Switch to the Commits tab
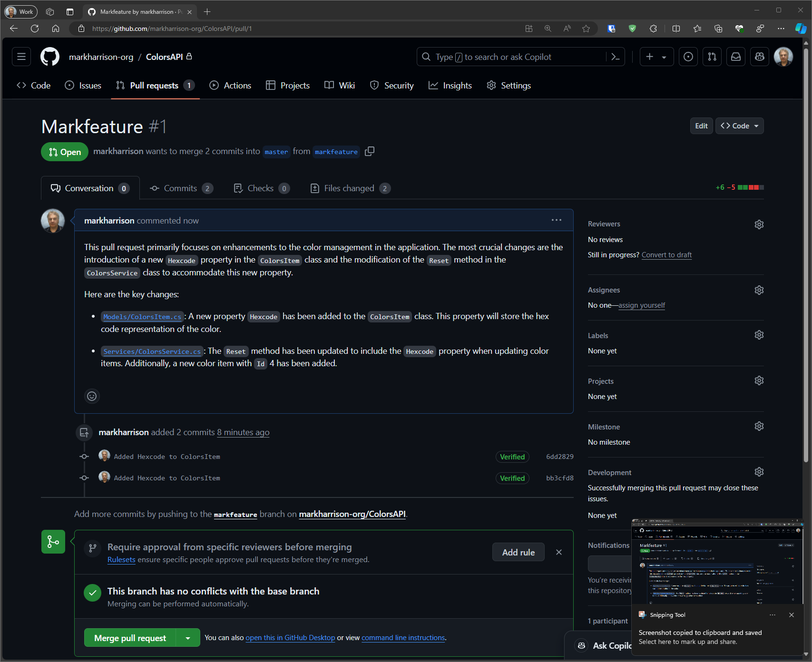Image resolution: width=812 pixels, height=662 pixels. click(181, 188)
